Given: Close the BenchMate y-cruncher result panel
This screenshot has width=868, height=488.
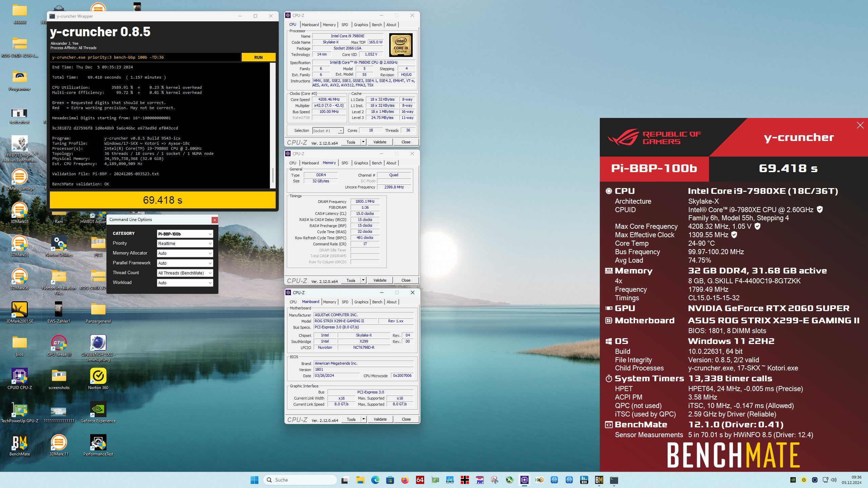Looking at the screenshot, I should coord(860,125).
